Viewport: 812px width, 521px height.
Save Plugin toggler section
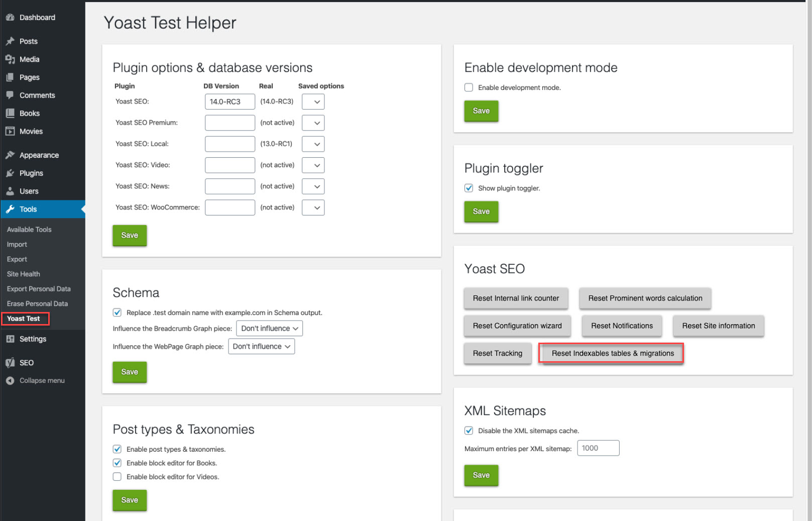pos(481,212)
